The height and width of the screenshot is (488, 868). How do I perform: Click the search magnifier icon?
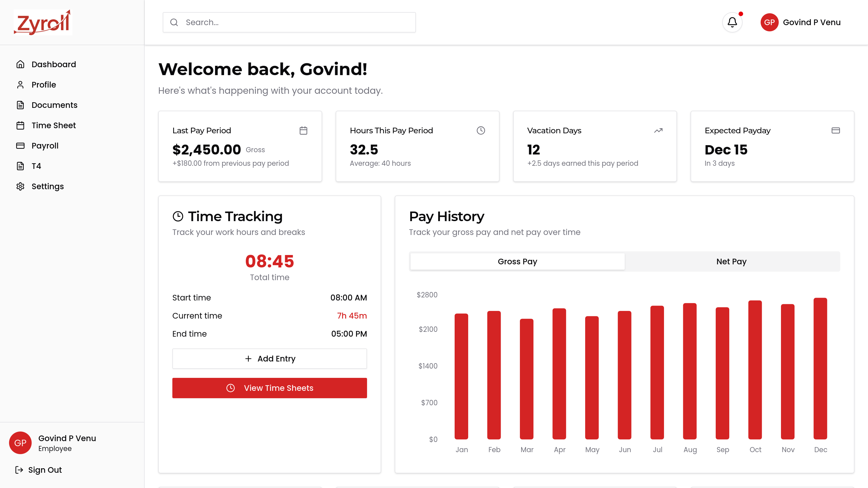(x=174, y=22)
